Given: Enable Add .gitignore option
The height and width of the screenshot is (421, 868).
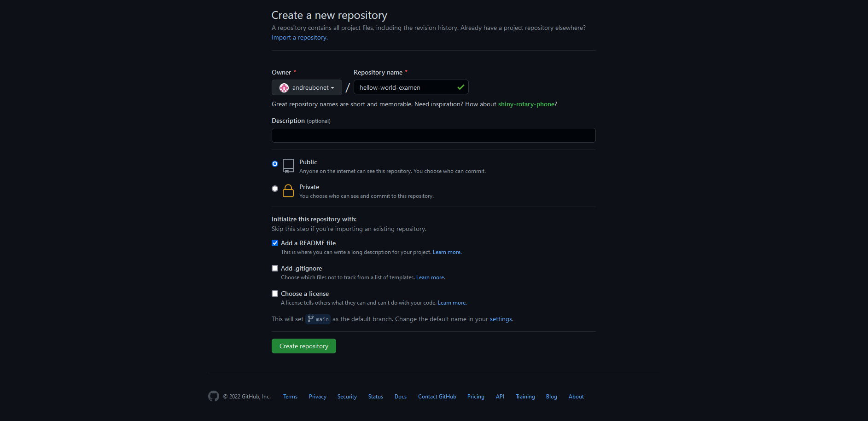Looking at the screenshot, I should click(274, 268).
